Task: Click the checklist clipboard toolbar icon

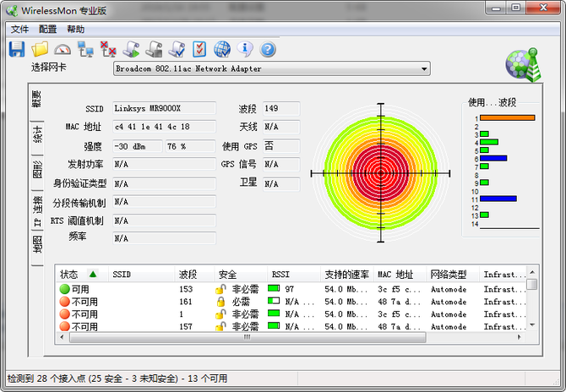Action: click(199, 49)
